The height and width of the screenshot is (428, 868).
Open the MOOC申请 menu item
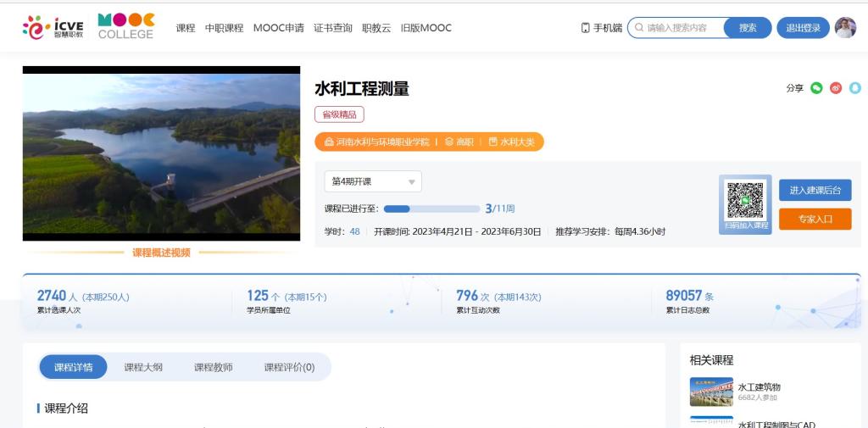pos(278,28)
